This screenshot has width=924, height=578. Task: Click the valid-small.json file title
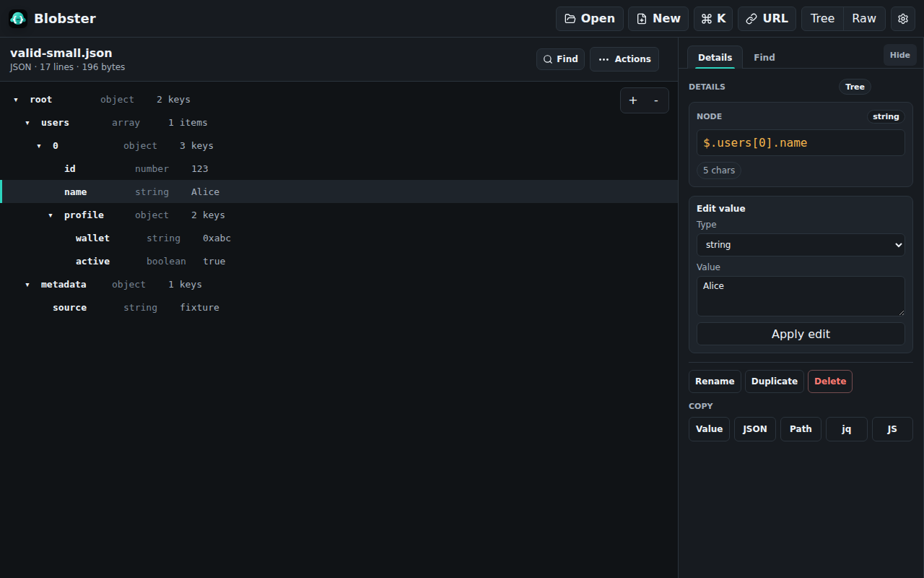click(x=61, y=53)
